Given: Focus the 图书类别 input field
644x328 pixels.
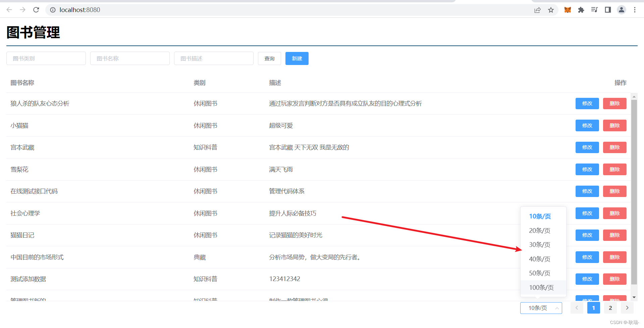Looking at the screenshot, I should pos(46,58).
